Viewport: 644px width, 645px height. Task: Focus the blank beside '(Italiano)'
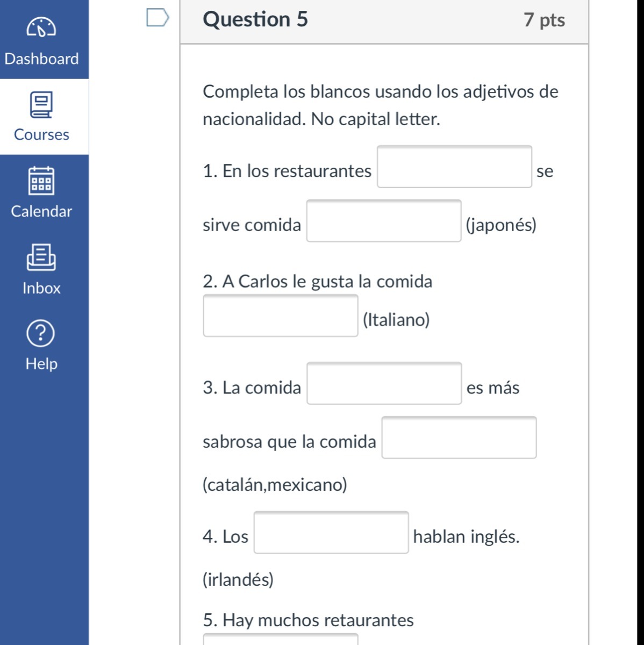point(281,316)
